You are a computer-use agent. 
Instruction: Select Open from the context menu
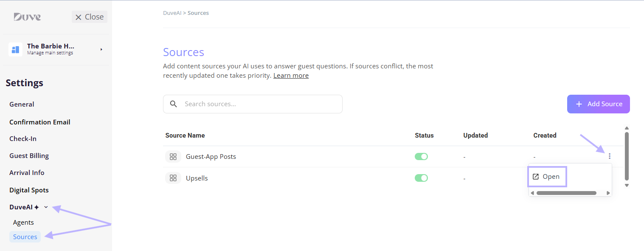[x=547, y=177]
